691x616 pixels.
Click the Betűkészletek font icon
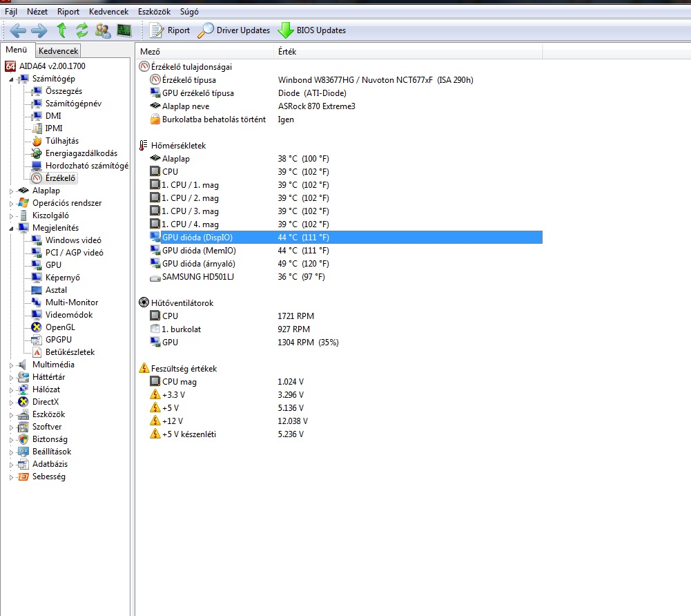(37, 352)
